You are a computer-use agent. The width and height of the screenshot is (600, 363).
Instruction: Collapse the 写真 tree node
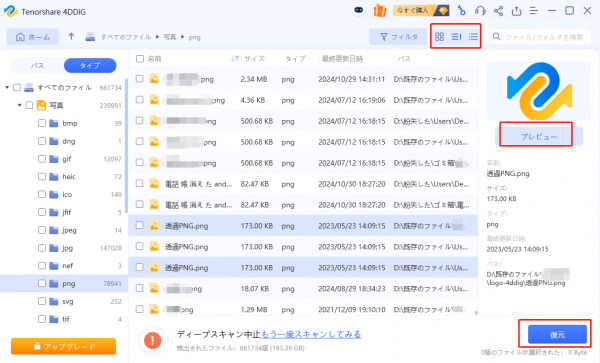[x=20, y=105]
